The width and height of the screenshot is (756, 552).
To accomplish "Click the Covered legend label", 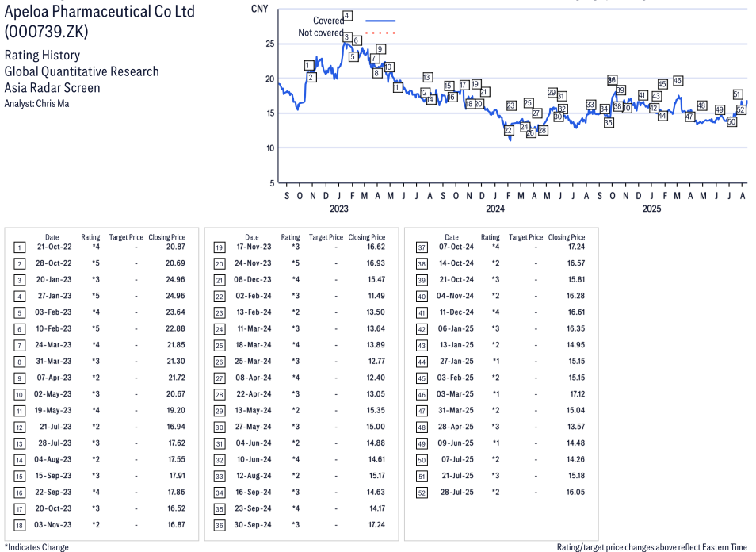I will (x=328, y=21).
